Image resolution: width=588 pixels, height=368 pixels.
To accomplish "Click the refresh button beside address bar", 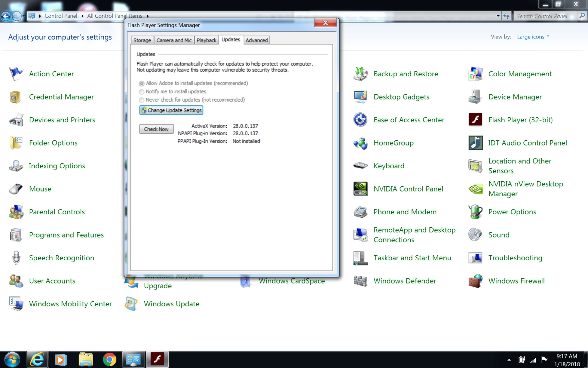I will (x=507, y=16).
